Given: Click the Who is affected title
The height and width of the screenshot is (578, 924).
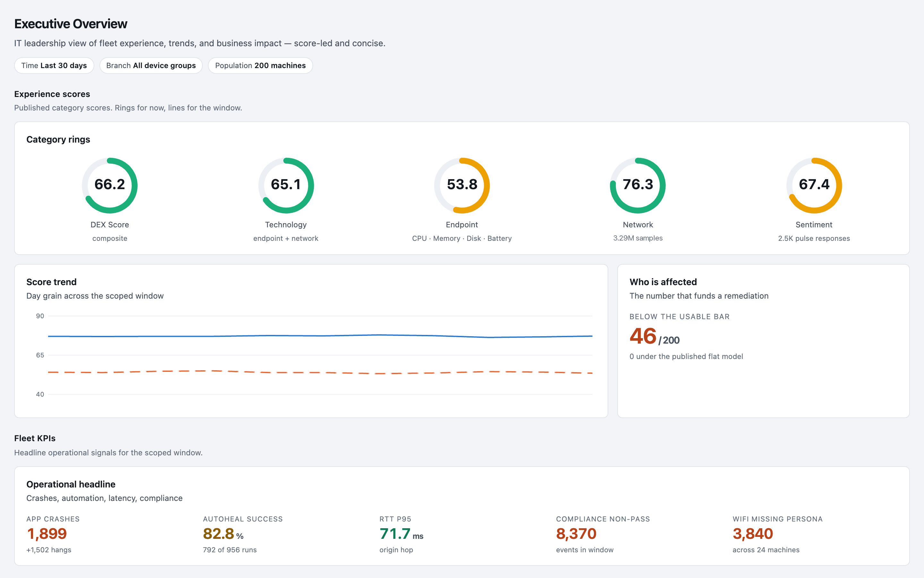Looking at the screenshot, I should click(663, 282).
